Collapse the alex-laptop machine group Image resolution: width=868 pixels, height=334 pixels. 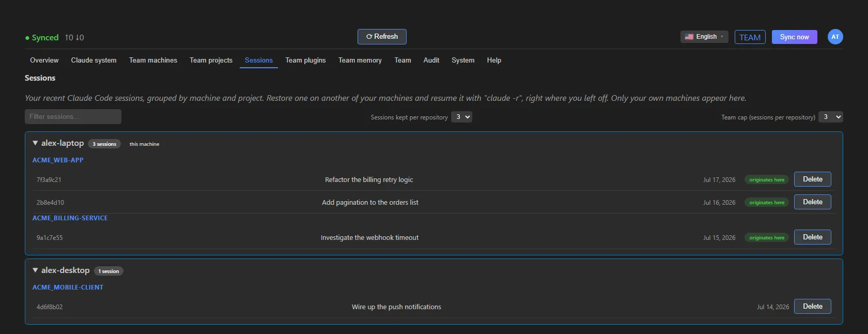(x=35, y=143)
